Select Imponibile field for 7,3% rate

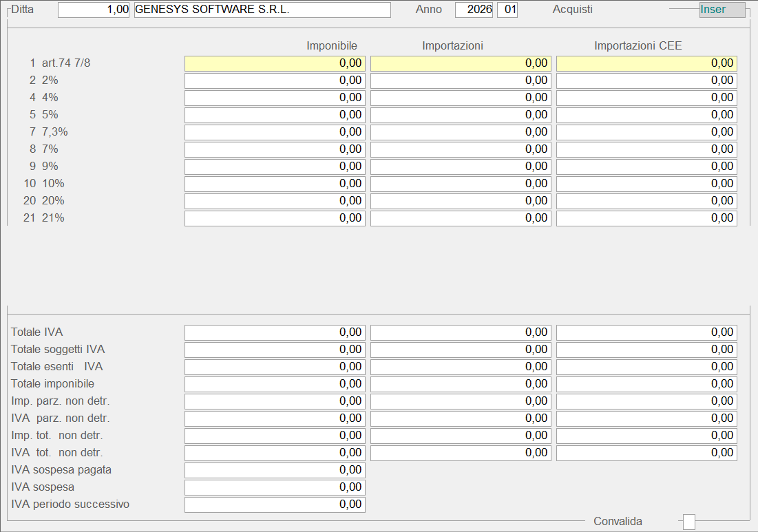tap(275, 132)
